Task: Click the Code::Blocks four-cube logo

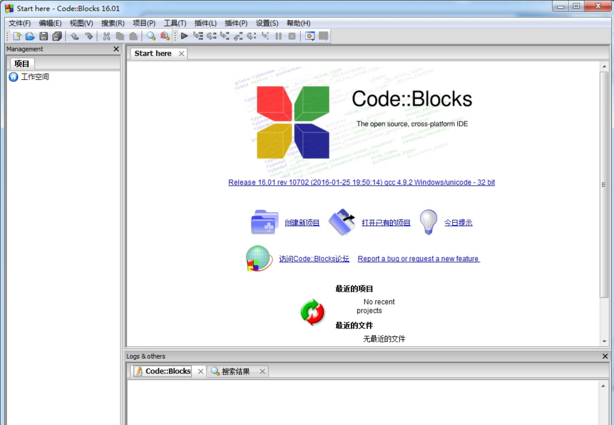Action: point(293,122)
